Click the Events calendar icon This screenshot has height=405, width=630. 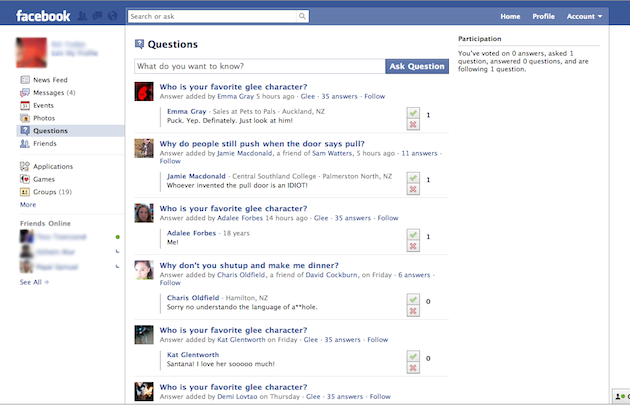point(25,105)
